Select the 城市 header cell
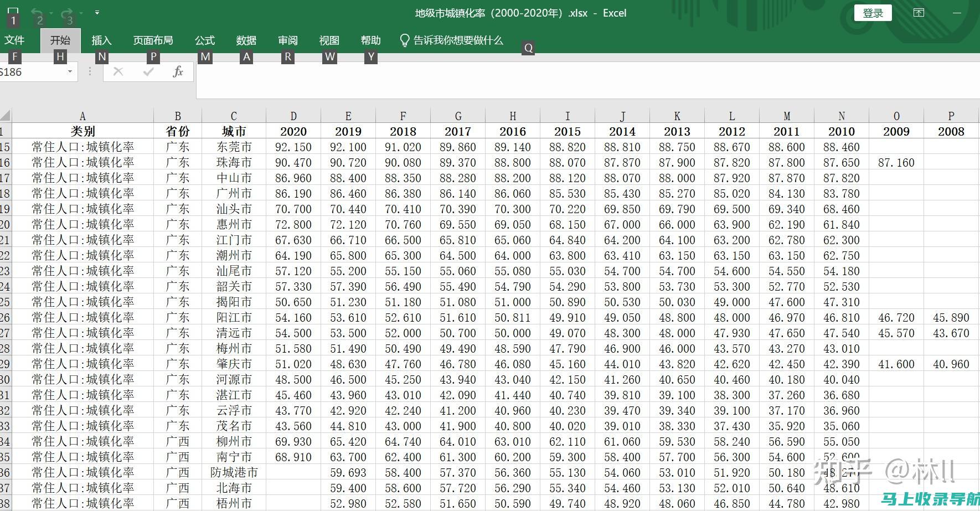The height and width of the screenshot is (511, 980). (x=234, y=131)
